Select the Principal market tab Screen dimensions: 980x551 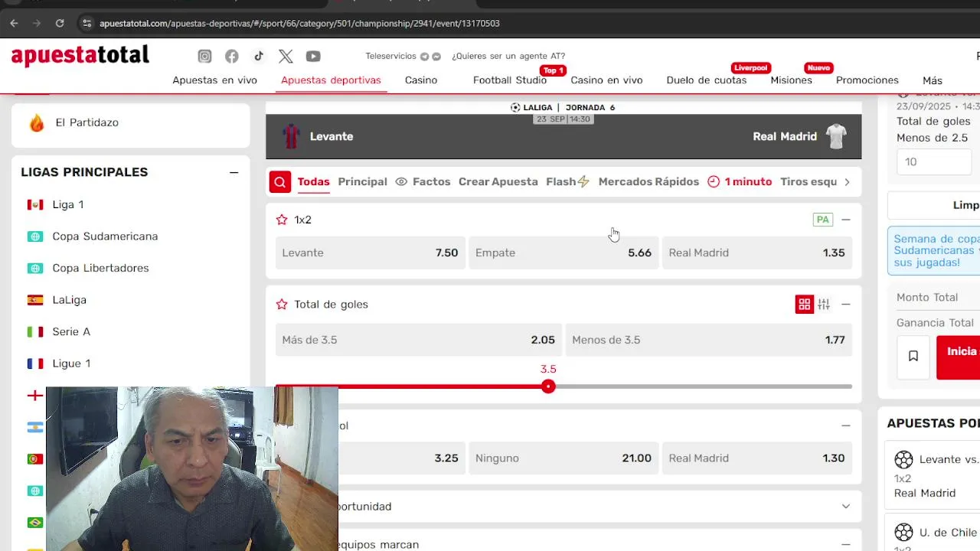click(362, 182)
